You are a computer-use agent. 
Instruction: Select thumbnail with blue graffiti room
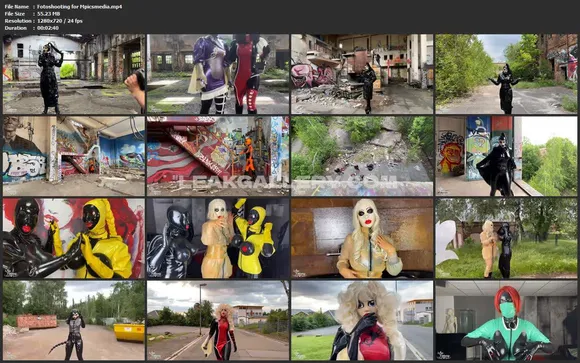click(x=74, y=156)
